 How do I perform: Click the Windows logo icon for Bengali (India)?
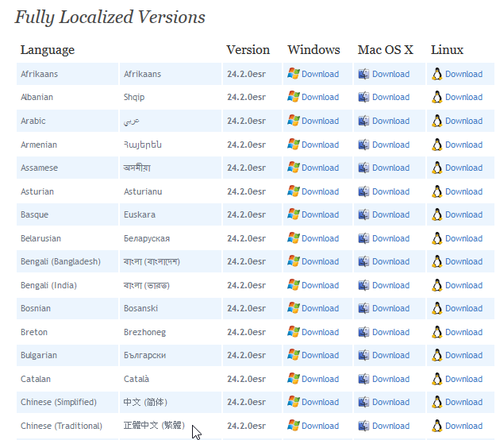pyautogui.click(x=293, y=285)
